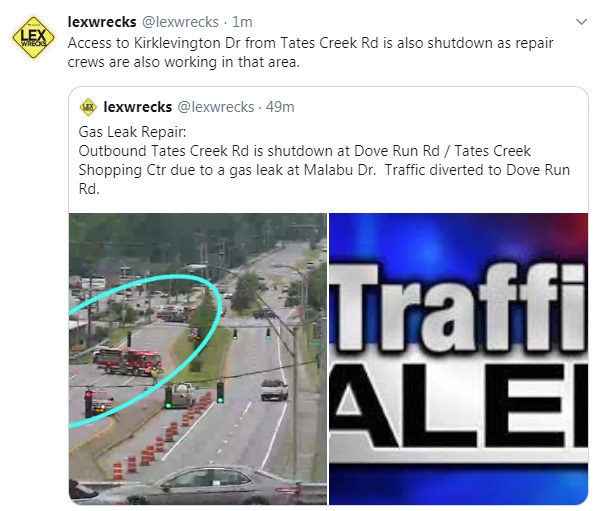
Task: Click the 'Traffi' lettering in alert image
Action: coord(458,307)
